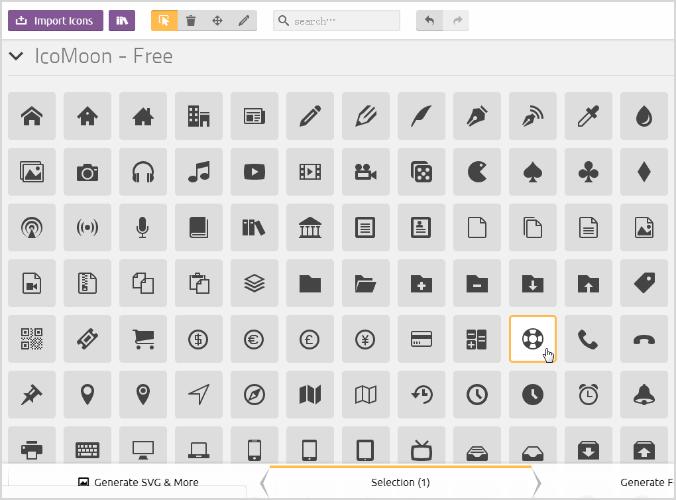Open the icon library button
This screenshot has width=676, height=500.
pos(122,21)
